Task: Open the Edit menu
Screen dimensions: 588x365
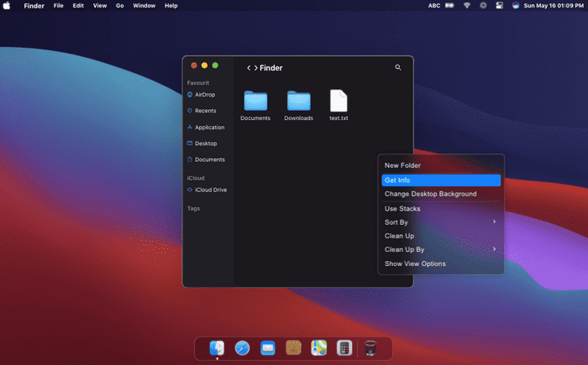Action: coord(78,6)
